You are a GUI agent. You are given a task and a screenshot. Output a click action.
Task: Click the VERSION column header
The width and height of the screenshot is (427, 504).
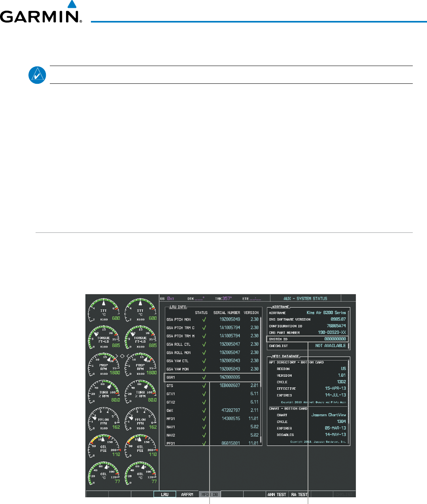coord(251,313)
